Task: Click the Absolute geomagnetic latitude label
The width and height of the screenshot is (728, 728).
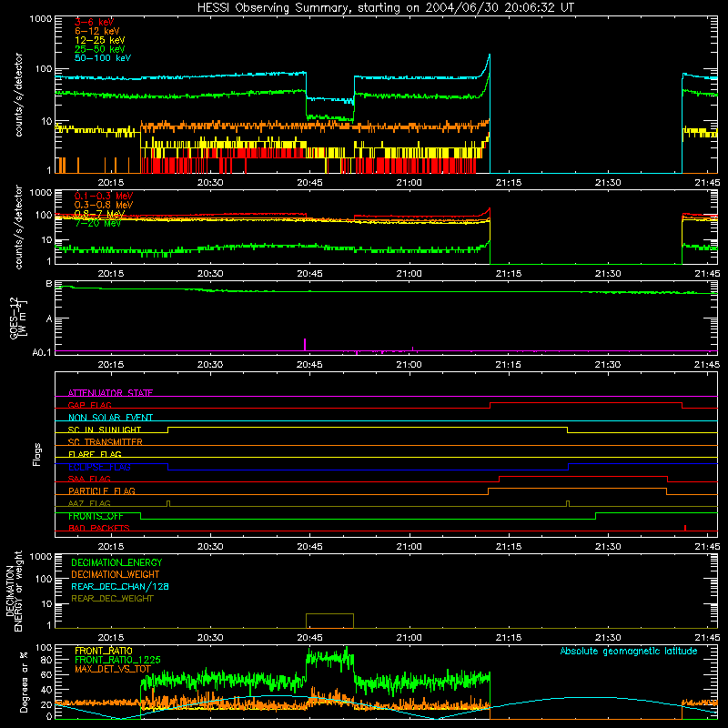Action: pos(629,651)
